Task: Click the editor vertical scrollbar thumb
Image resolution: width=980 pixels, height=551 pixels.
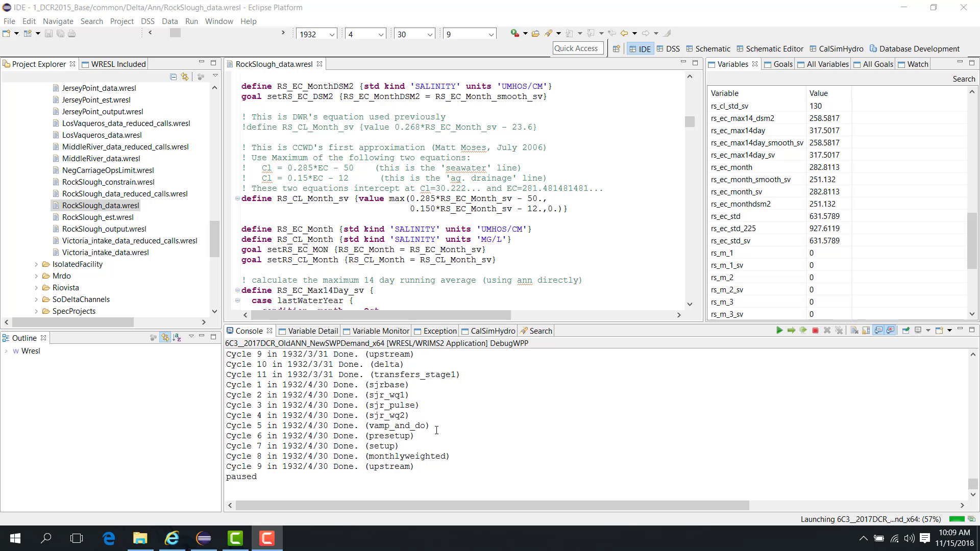Action: [x=690, y=122]
